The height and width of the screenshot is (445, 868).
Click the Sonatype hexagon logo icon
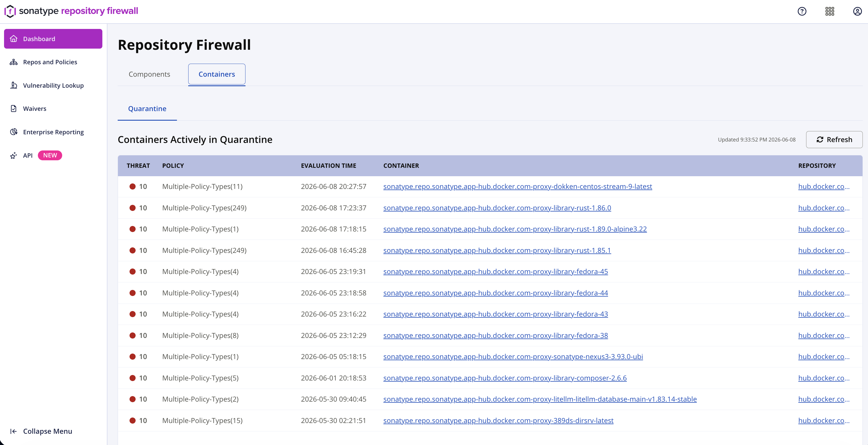tap(10, 11)
